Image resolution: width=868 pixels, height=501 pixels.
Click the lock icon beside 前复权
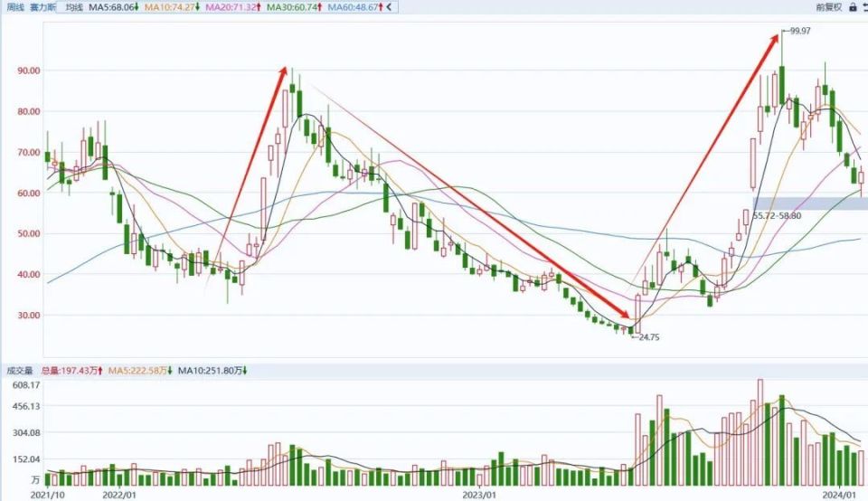tap(852, 7)
